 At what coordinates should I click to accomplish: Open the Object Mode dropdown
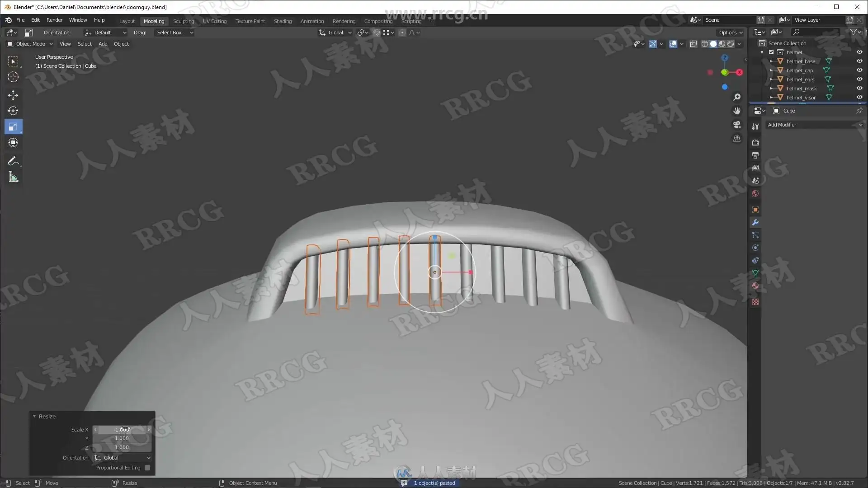pos(30,44)
